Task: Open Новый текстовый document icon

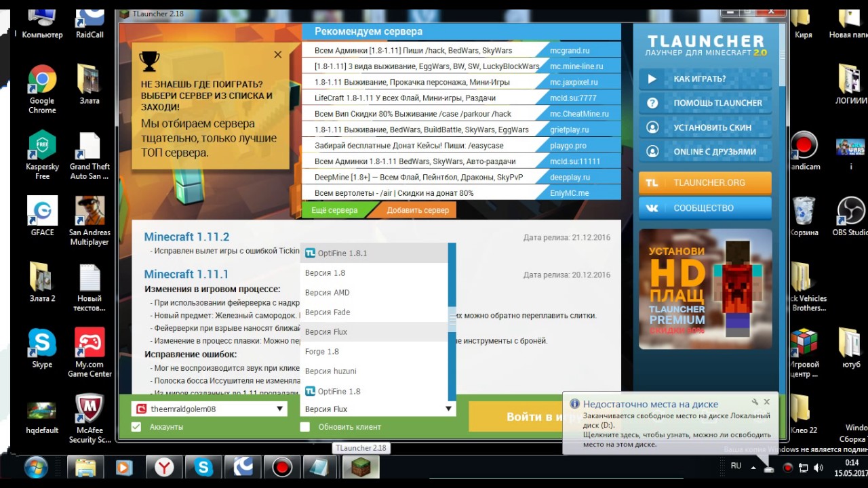Action: (x=90, y=287)
